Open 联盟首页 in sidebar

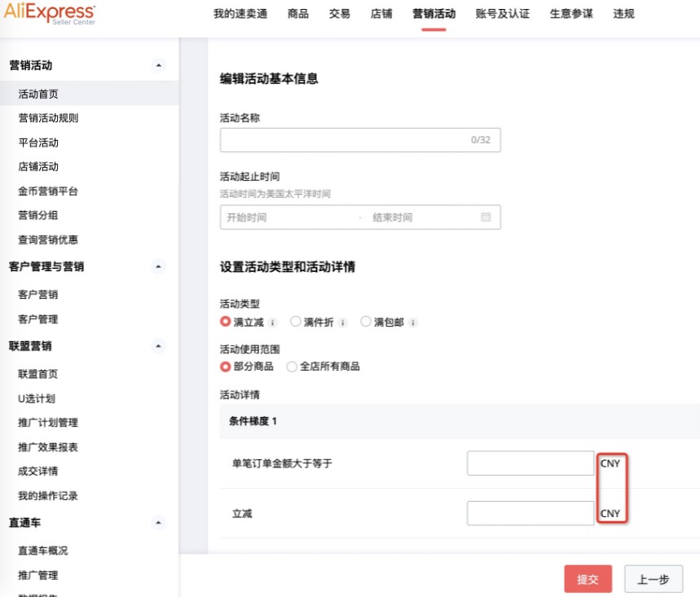(x=38, y=374)
